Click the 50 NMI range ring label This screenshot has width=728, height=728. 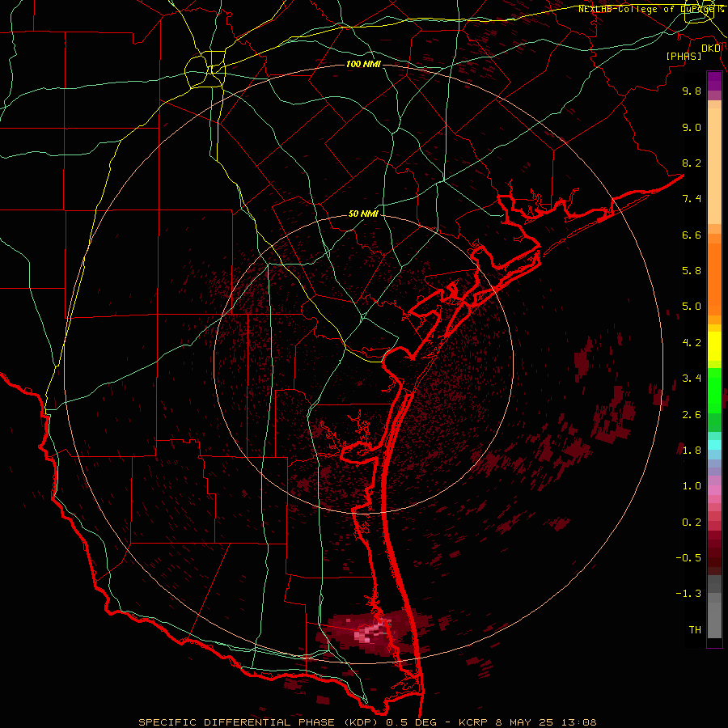click(363, 214)
